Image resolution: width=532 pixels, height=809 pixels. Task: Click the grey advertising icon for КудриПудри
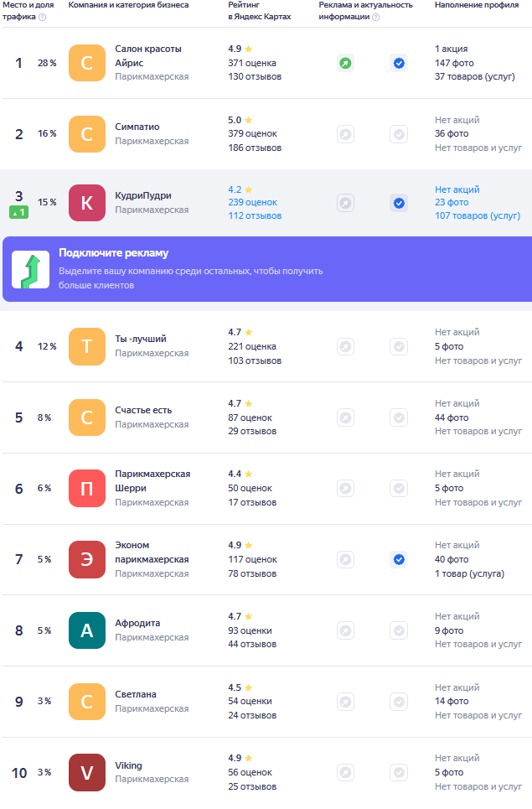pos(345,203)
